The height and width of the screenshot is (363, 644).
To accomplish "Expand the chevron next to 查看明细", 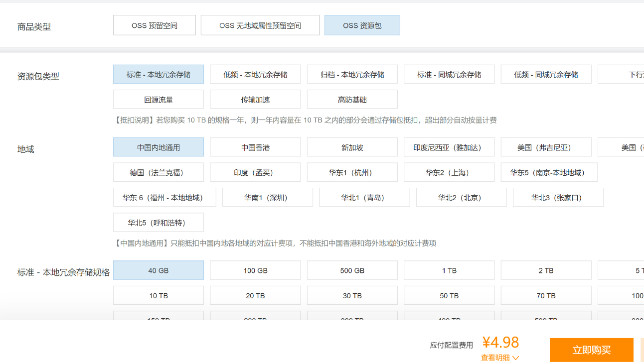I will 515,358.
